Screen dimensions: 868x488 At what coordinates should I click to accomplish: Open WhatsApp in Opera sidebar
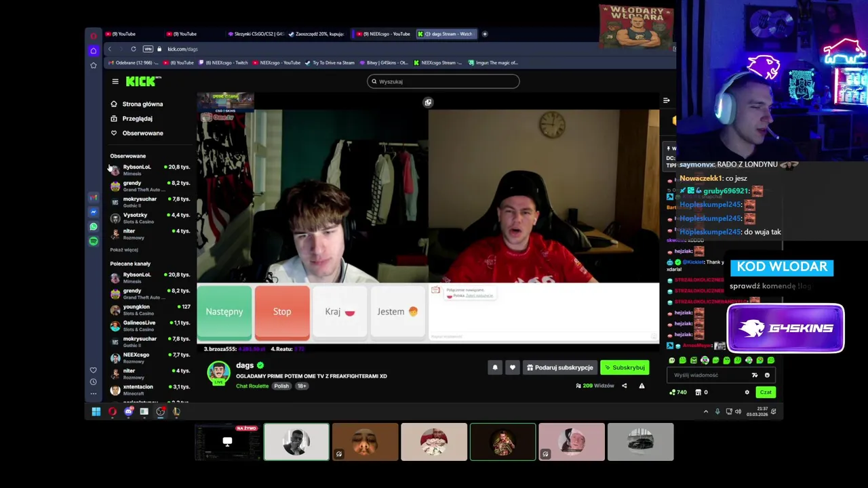pos(94,226)
